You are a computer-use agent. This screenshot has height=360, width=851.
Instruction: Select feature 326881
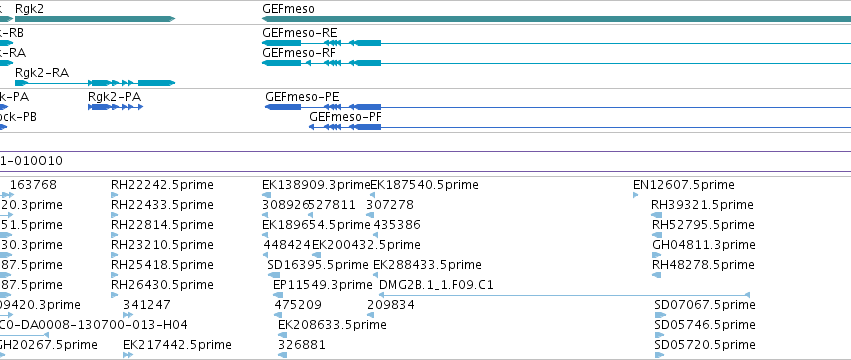(301, 345)
